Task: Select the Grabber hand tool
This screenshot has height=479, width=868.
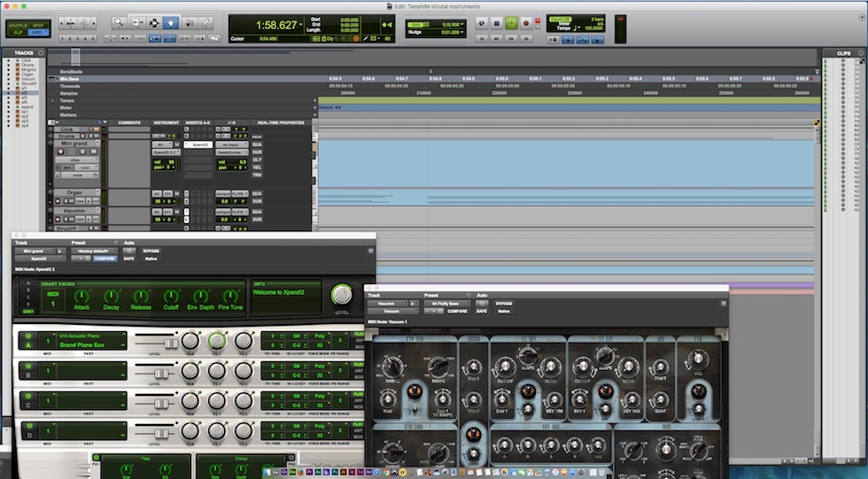Action: coord(171,23)
